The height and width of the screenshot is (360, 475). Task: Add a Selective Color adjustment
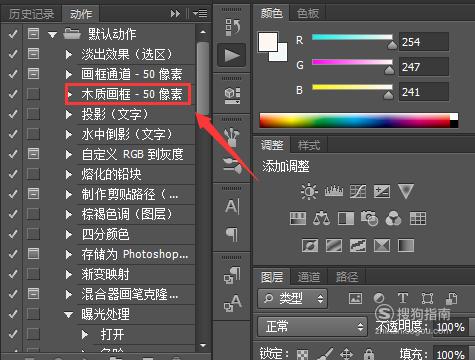tap(382, 246)
